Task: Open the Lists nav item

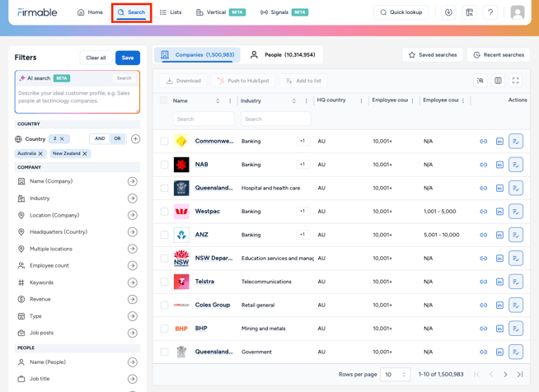Action: (x=171, y=12)
